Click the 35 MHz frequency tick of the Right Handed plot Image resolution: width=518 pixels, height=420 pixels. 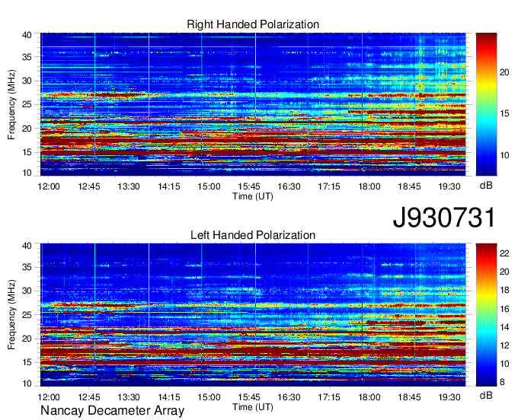click(x=27, y=57)
